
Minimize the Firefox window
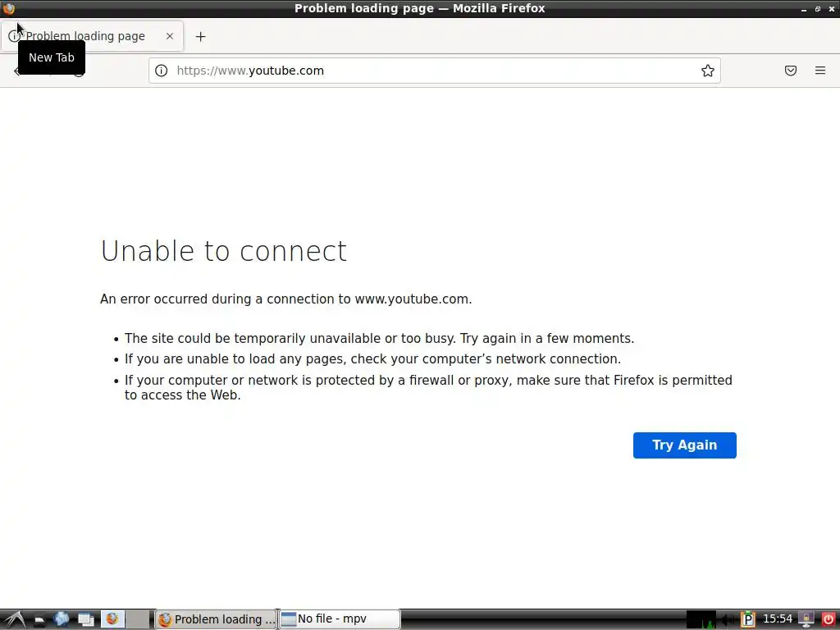[x=804, y=9]
